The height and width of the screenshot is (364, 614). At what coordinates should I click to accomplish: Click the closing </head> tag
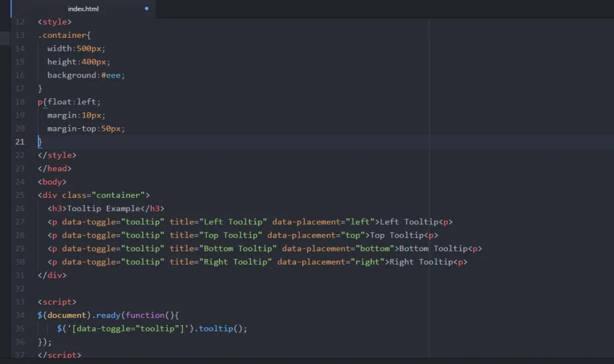55,169
